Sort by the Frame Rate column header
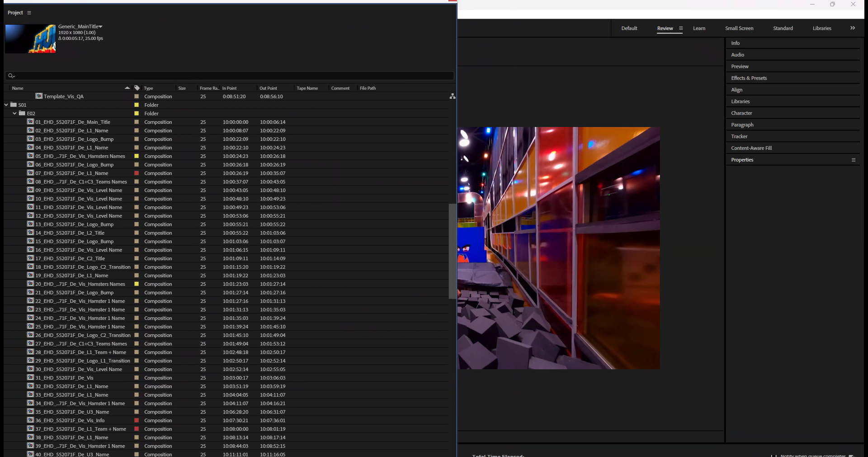This screenshot has height=457, width=868. pyautogui.click(x=209, y=88)
